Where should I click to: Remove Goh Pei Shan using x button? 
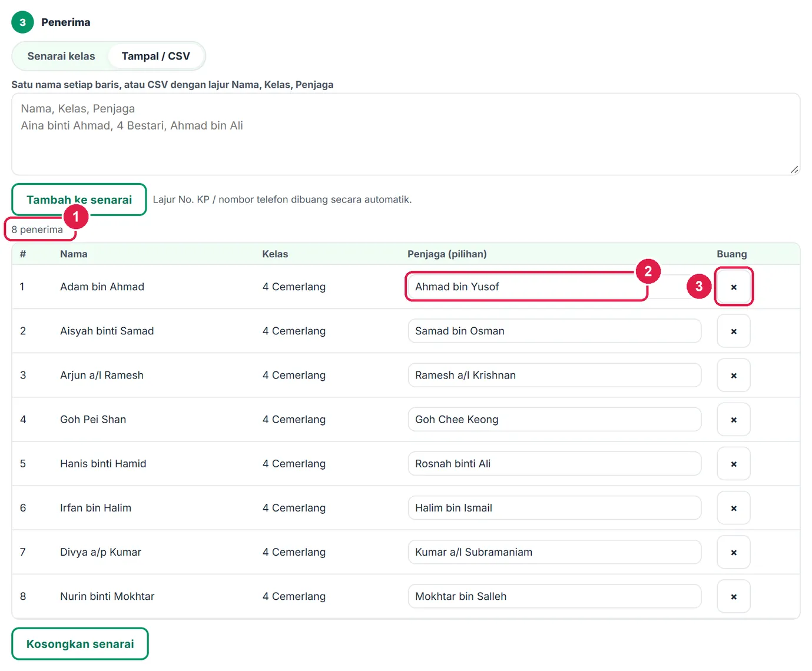(733, 419)
